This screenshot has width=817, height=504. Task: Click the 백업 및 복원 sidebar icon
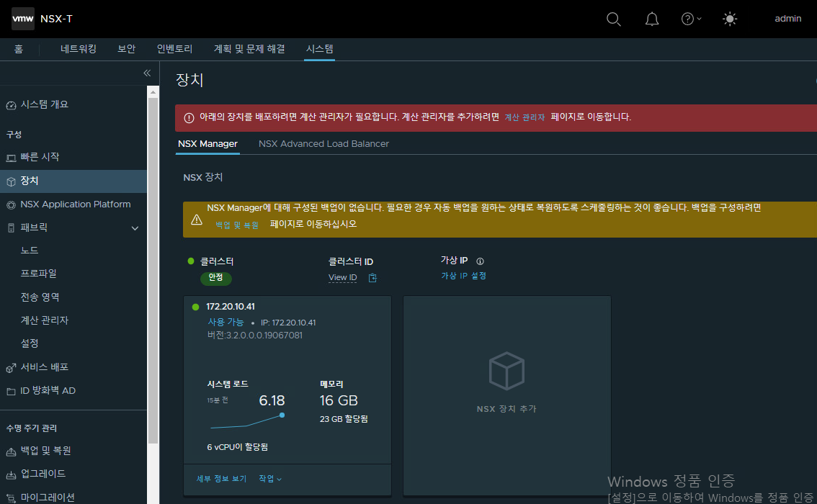(x=11, y=452)
